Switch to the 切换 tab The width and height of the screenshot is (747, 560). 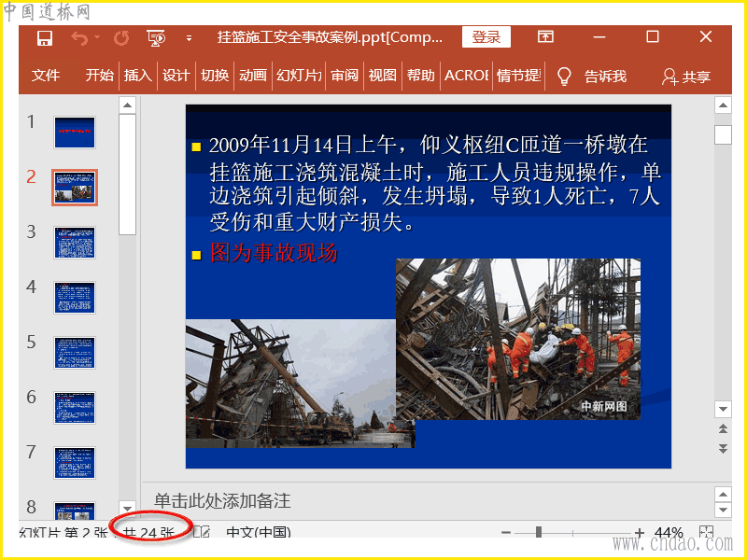[215, 76]
